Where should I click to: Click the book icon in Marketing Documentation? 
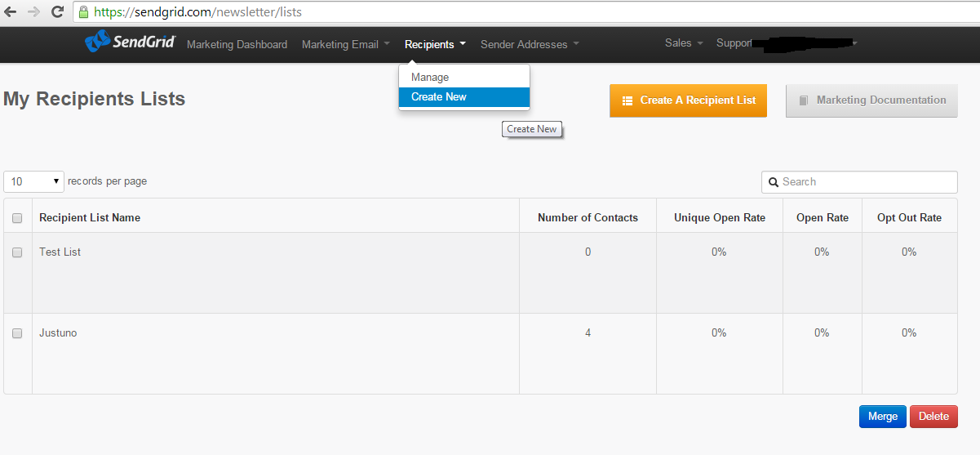[x=804, y=100]
